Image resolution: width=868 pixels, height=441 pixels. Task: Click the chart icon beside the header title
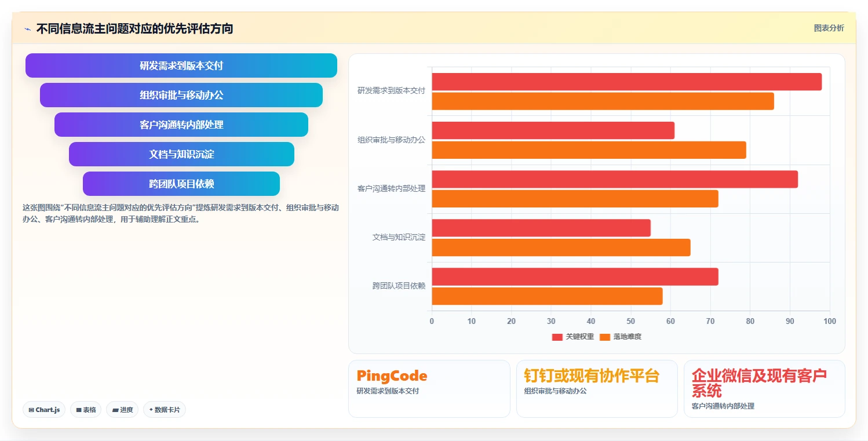pyautogui.click(x=27, y=29)
